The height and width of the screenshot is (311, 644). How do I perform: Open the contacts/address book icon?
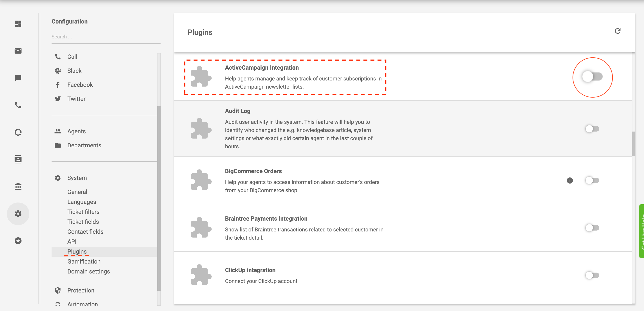click(19, 159)
